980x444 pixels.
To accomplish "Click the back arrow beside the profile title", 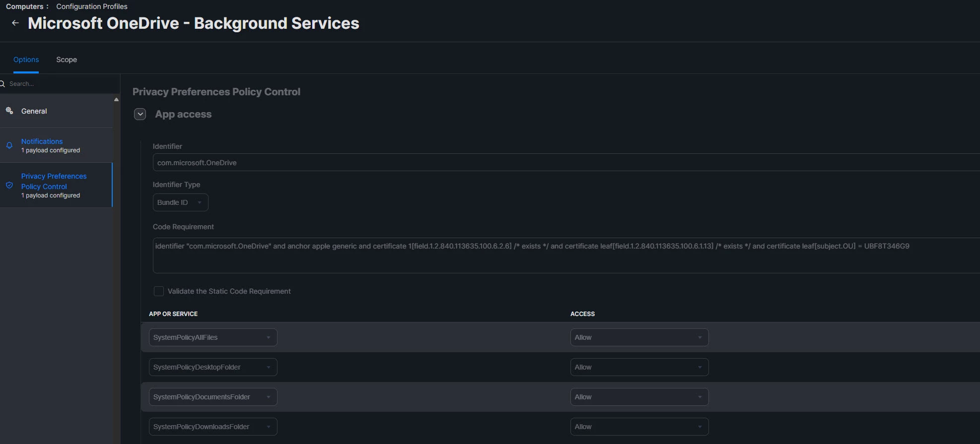I will tap(15, 23).
